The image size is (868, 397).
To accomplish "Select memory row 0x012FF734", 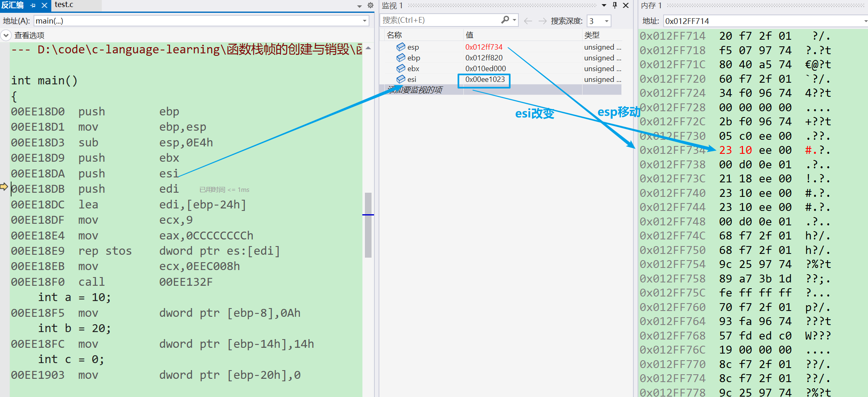I will (735, 150).
